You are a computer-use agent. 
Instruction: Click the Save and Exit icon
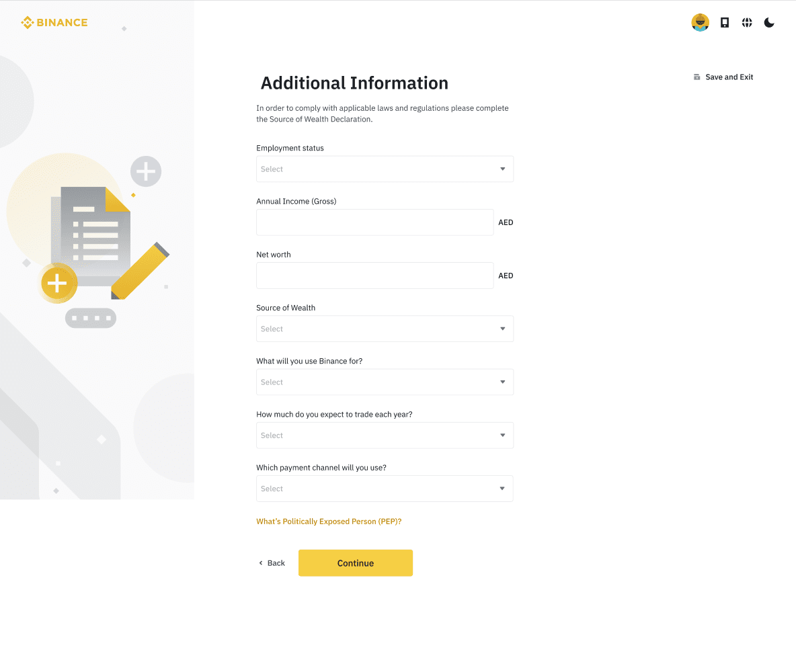click(697, 77)
